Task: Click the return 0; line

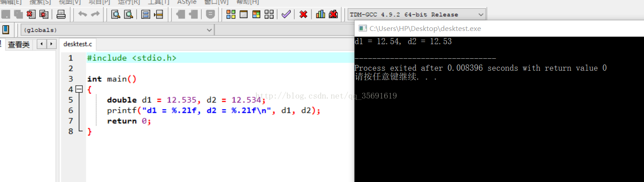Action: click(129, 121)
